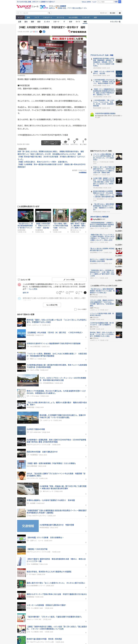138x644 pixels.
Task: Play the JR大牟田駅 live video thumbnail
Action: [52, 55]
